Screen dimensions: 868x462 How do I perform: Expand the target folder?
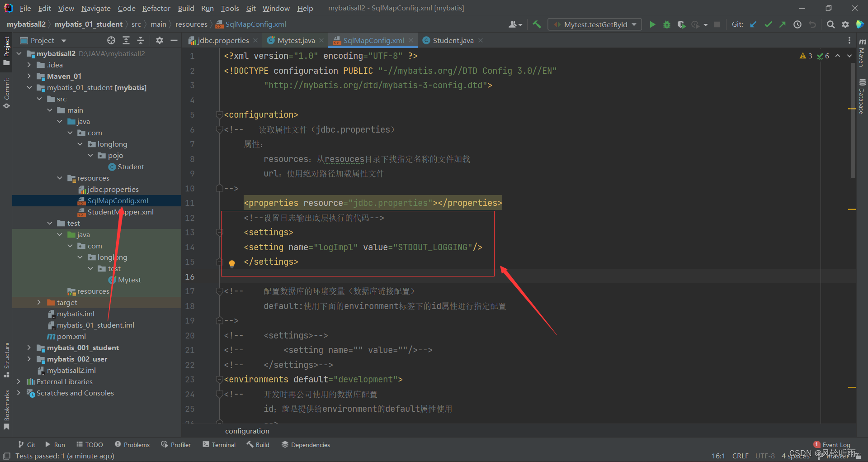[x=39, y=302]
